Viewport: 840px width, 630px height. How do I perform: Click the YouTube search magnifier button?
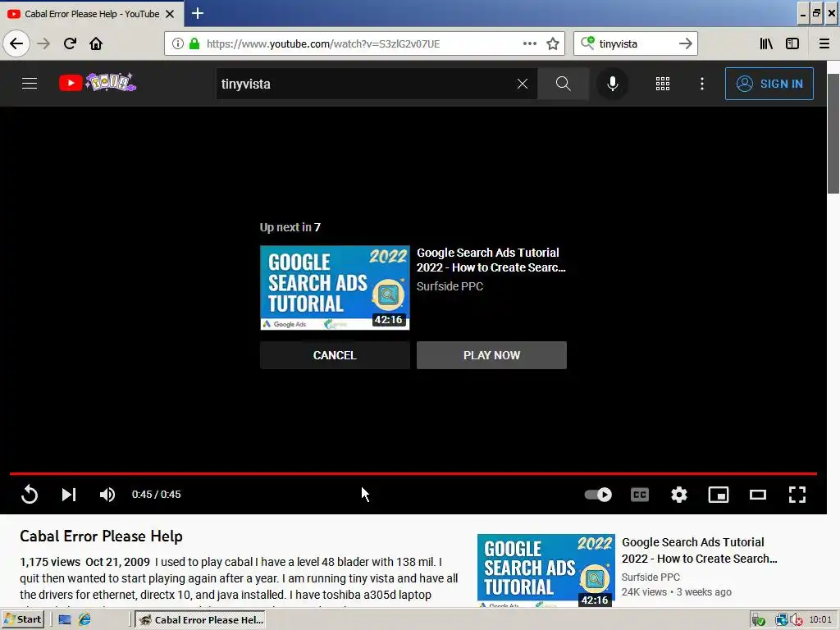[x=563, y=84]
